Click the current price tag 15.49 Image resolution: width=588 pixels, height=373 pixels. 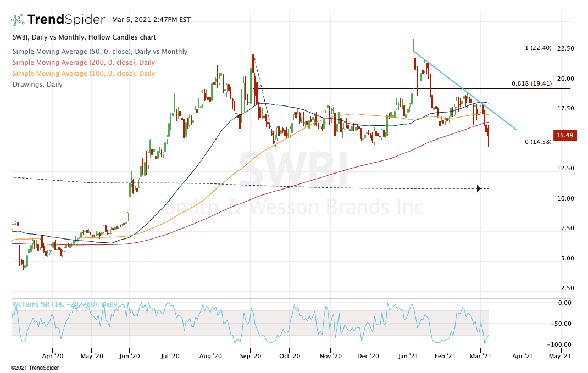(x=565, y=135)
